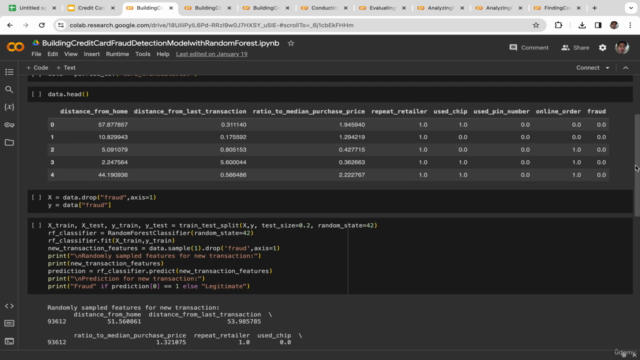Click the Share button

pyautogui.click(x=575, y=48)
